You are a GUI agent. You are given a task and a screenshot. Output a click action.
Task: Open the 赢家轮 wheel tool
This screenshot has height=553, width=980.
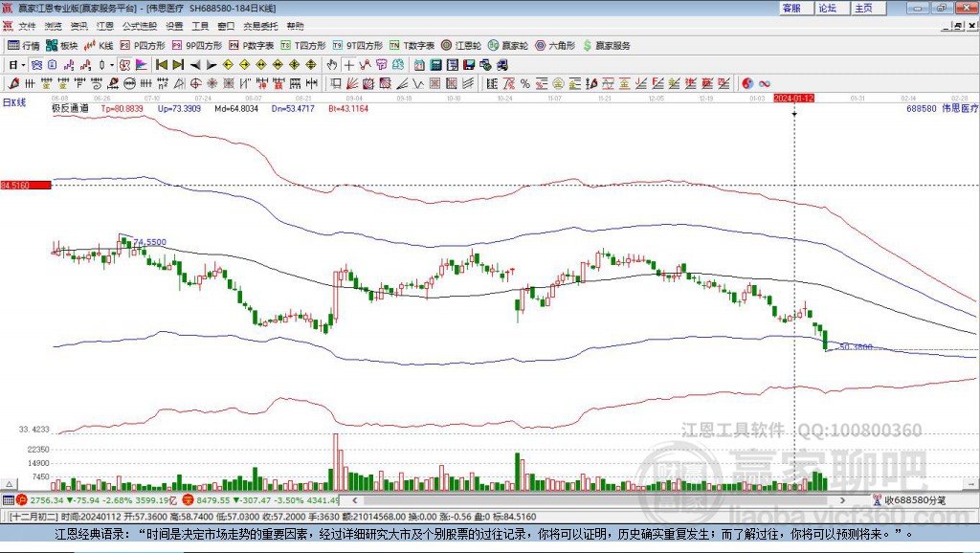[x=508, y=46]
